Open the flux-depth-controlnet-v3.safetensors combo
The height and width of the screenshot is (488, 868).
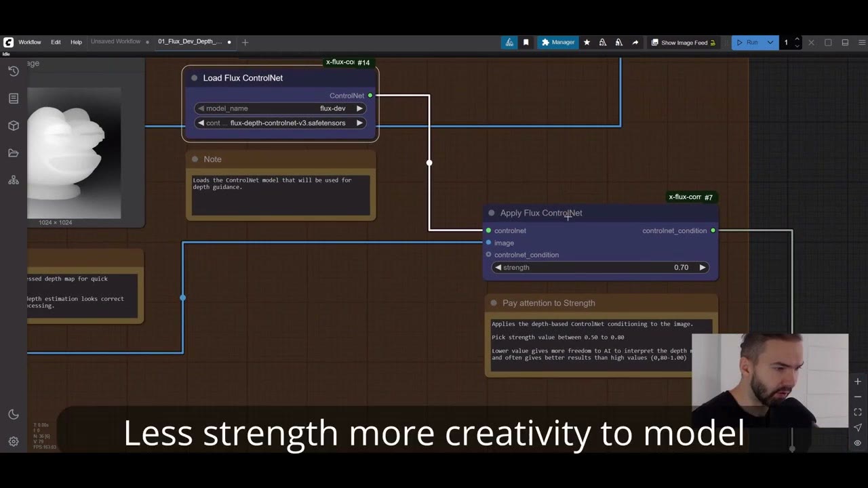point(280,123)
